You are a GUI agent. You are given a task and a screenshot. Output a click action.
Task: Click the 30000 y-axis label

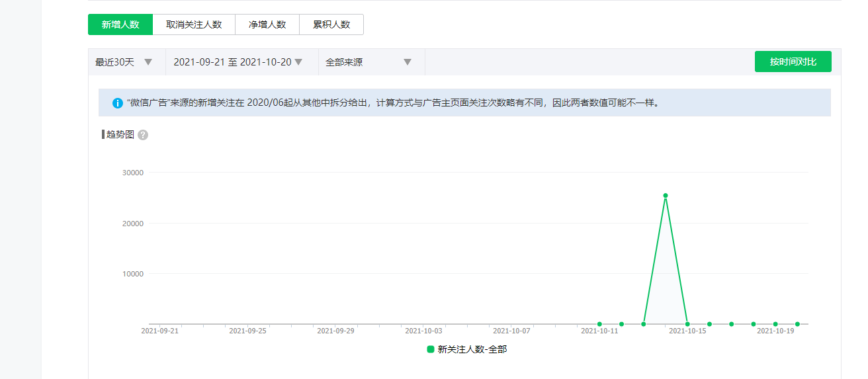coord(133,173)
